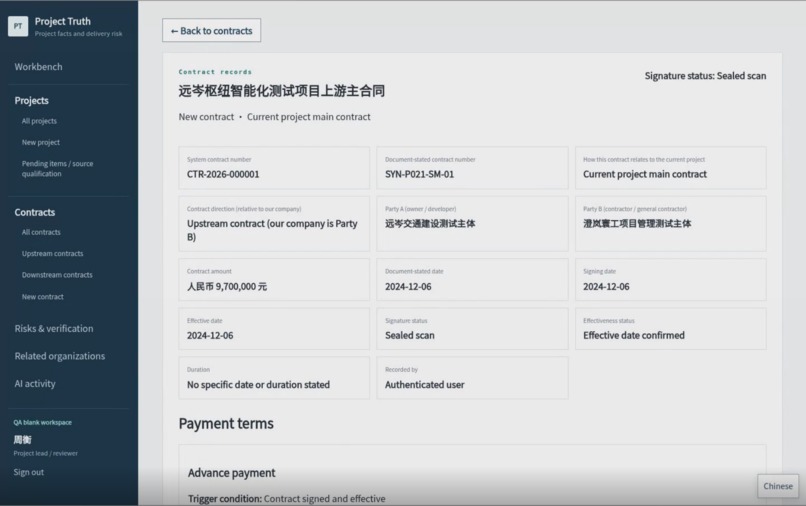
Task: Click contract amount 人民币 9,700,000 元
Action: pos(227,286)
